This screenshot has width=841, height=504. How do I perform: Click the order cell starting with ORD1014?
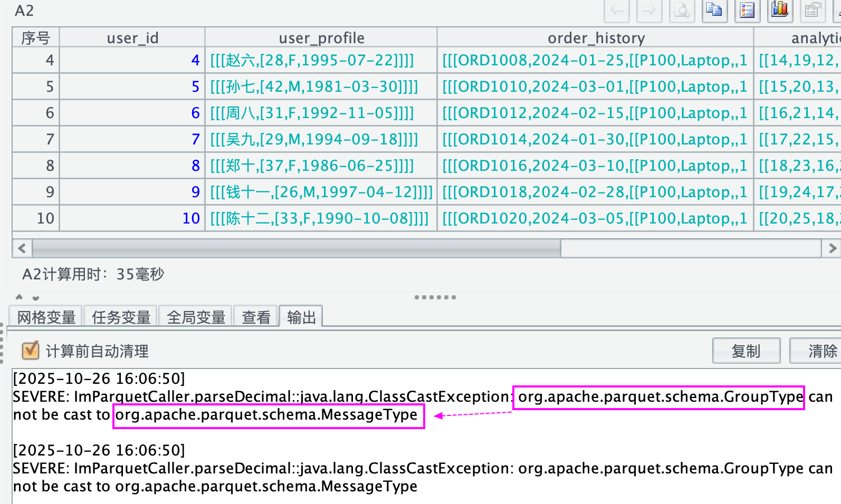click(596, 139)
